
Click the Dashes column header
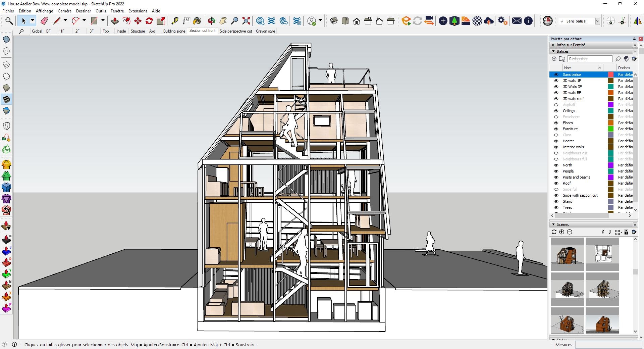point(624,68)
